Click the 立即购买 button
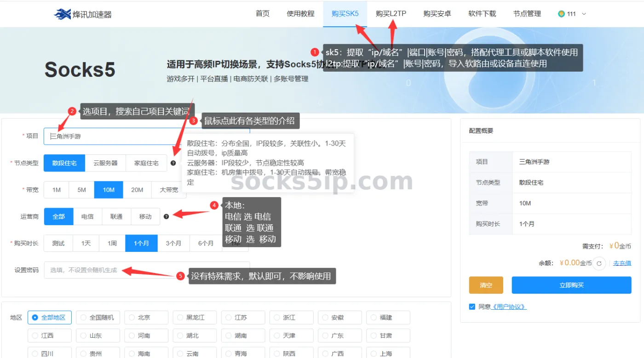Viewport: 644px width, 358px height. [571, 285]
